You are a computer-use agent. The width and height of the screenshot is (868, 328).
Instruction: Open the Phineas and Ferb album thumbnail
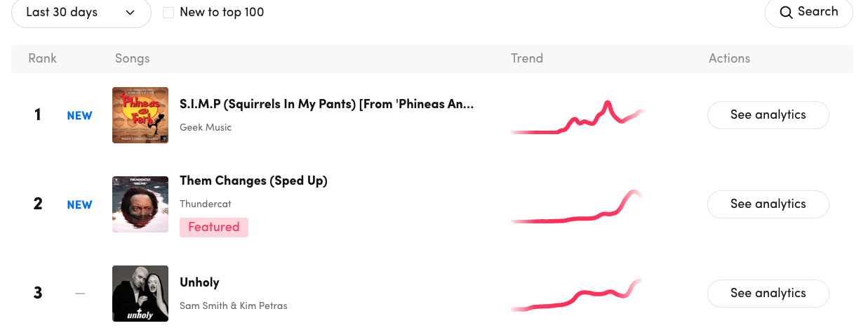pos(140,115)
